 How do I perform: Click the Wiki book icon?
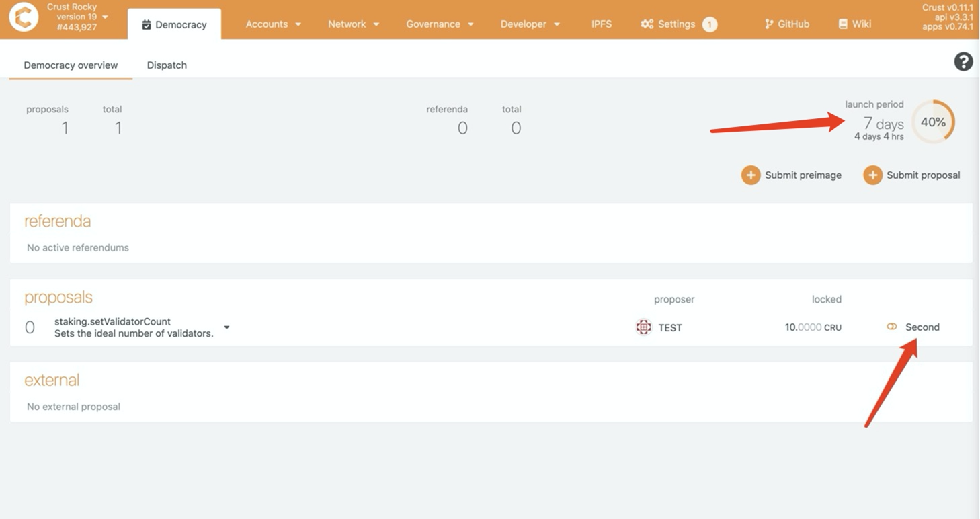pyautogui.click(x=843, y=24)
